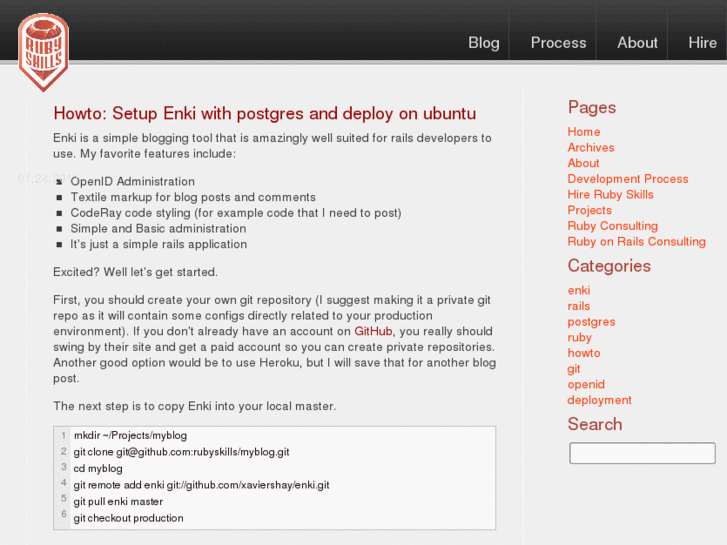The width and height of the screenshot is (727, 545).
Task: Open Ruby on Rails Consulting link
Action: (x=636, y=242)
